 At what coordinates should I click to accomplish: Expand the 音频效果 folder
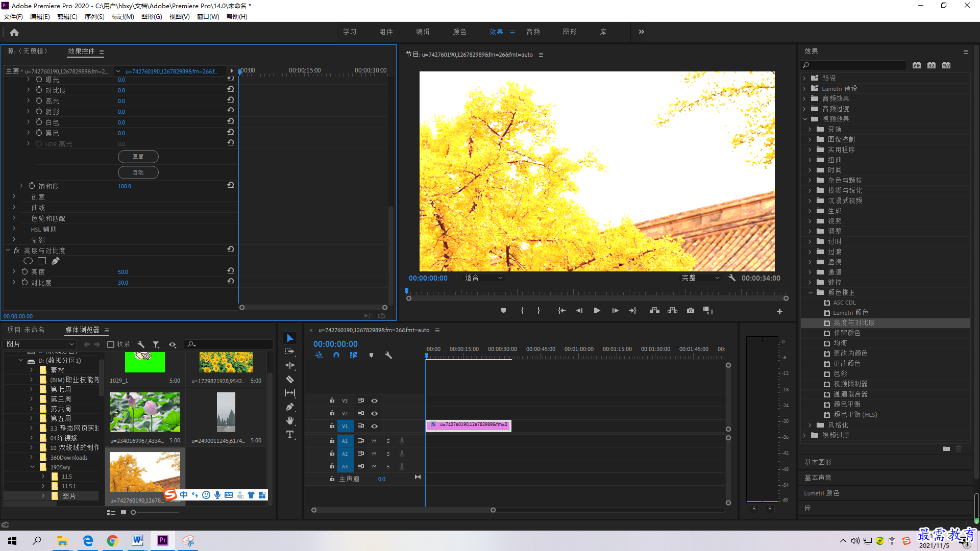click(x=804, y=98)
